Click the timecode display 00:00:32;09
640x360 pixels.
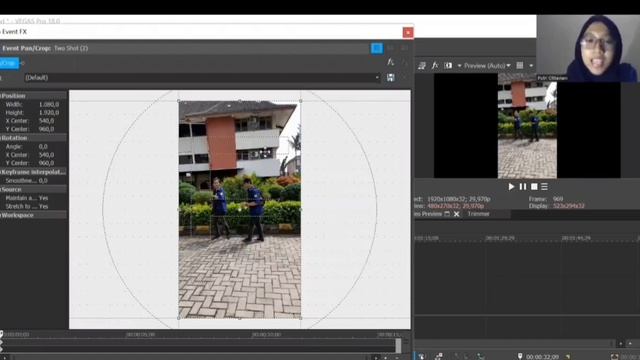click(x=542, y=357)
